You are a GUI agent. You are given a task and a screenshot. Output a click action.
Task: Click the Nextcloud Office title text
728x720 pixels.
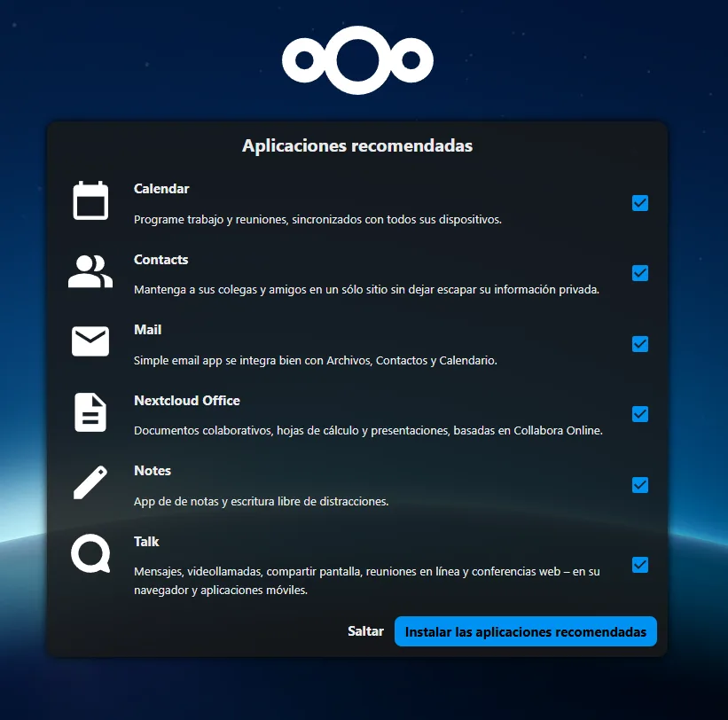pos(187,401)
